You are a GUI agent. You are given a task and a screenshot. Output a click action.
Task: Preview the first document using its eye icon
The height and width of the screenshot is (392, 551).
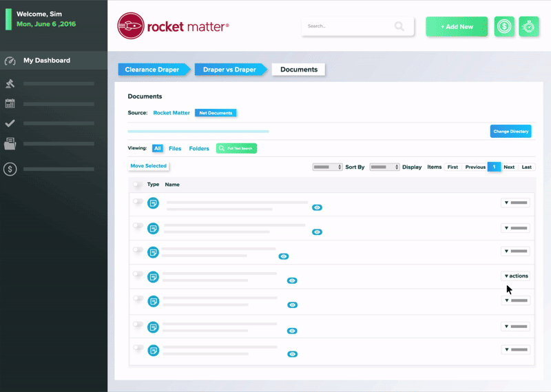click(317, 207)
